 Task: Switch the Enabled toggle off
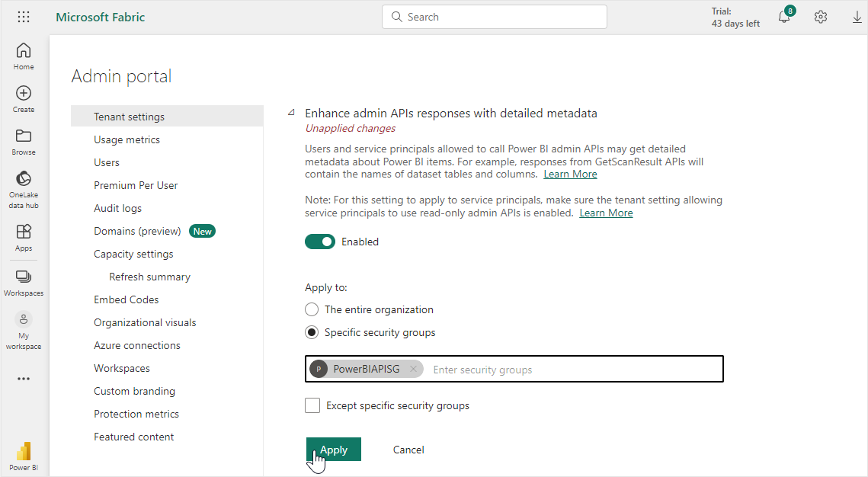(320, 242)
